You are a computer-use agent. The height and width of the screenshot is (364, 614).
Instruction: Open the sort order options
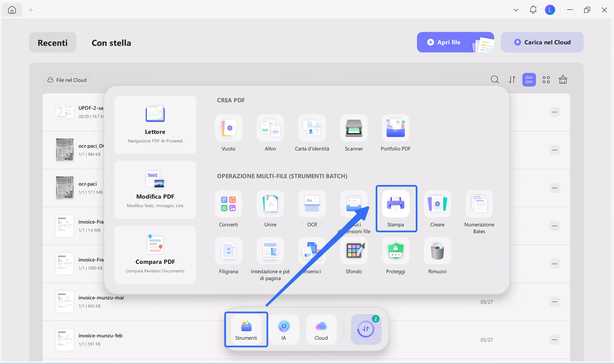(x=512, y=80)
